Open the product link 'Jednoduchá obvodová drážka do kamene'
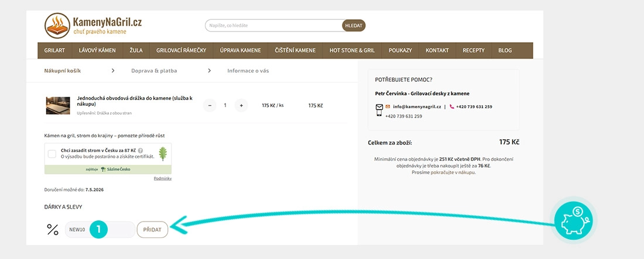Screen dimensions: 644x259 point(135,101)
